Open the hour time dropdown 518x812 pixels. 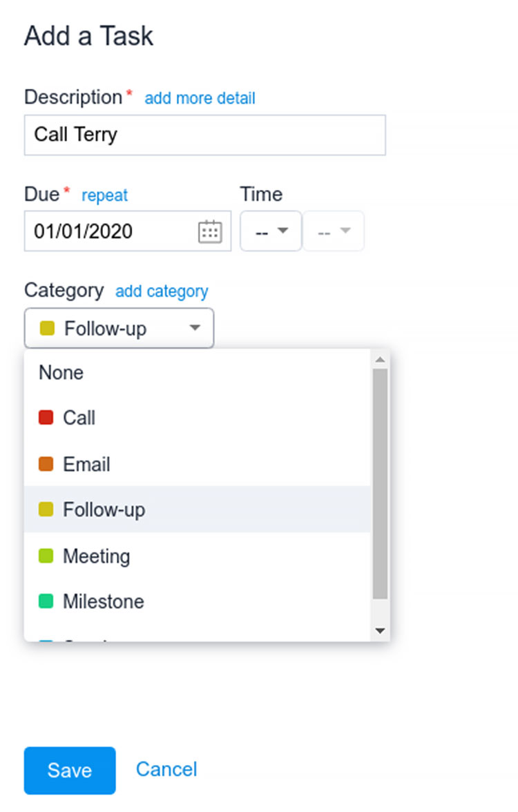271,231
